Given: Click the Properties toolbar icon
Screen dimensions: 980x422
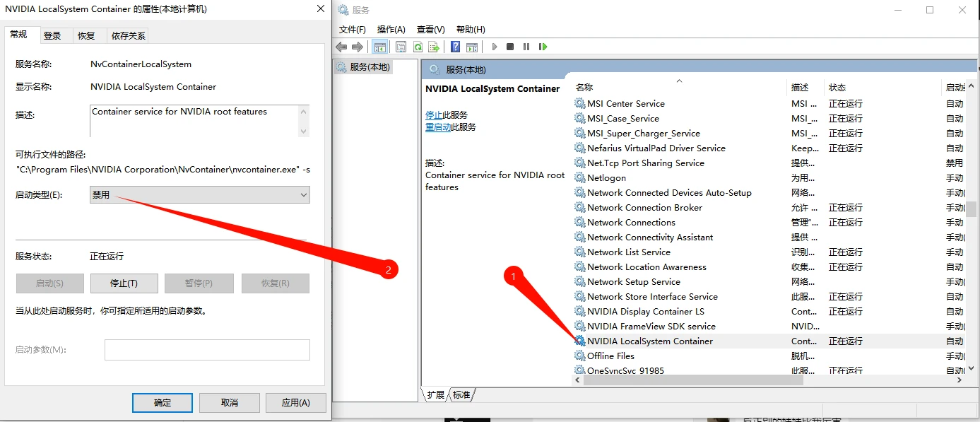Looking at the screenshot, I should 401,47.
